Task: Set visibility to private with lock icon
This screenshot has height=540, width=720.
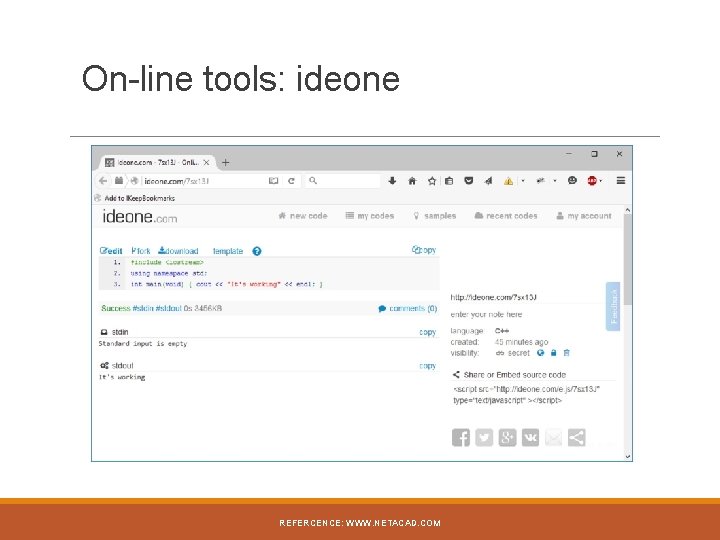Action: 553,353
